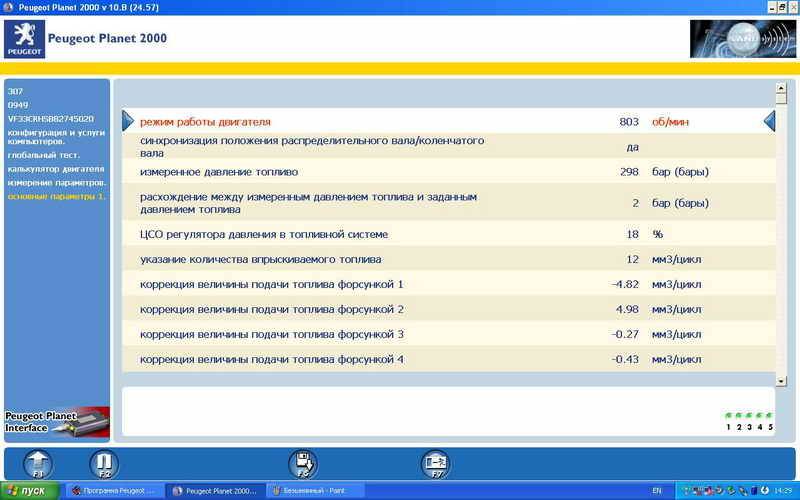
Task: Click the blue right selection arrow marker
Action: point(769,121)
